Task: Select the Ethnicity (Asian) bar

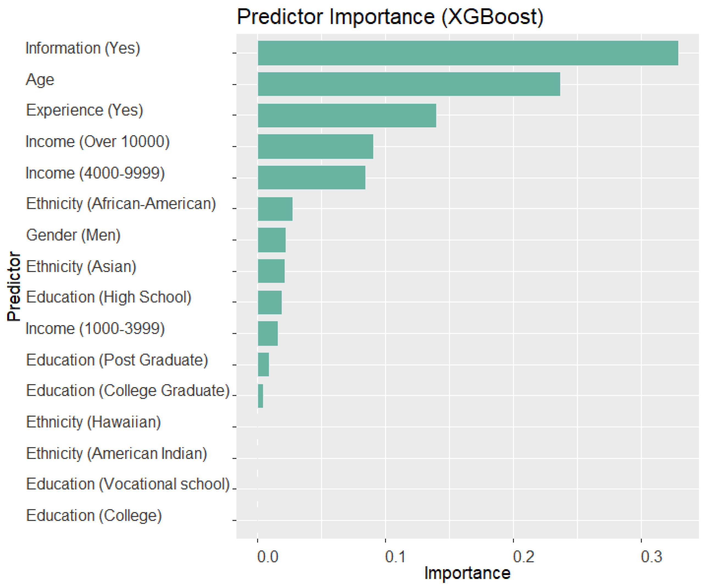Action: point(271,271)
